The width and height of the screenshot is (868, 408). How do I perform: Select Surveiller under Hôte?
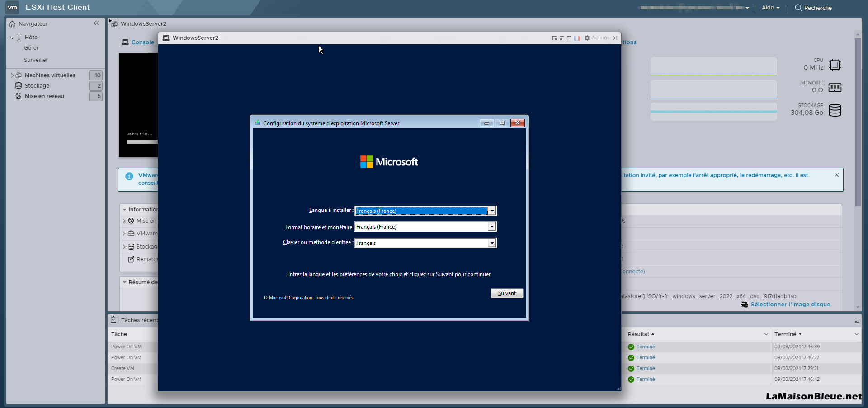pyautogui.click(x=36, y=60)
